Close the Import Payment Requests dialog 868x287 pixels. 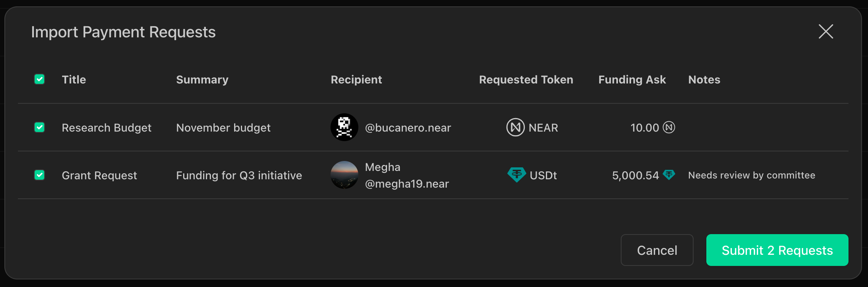(x=826, y=31)
